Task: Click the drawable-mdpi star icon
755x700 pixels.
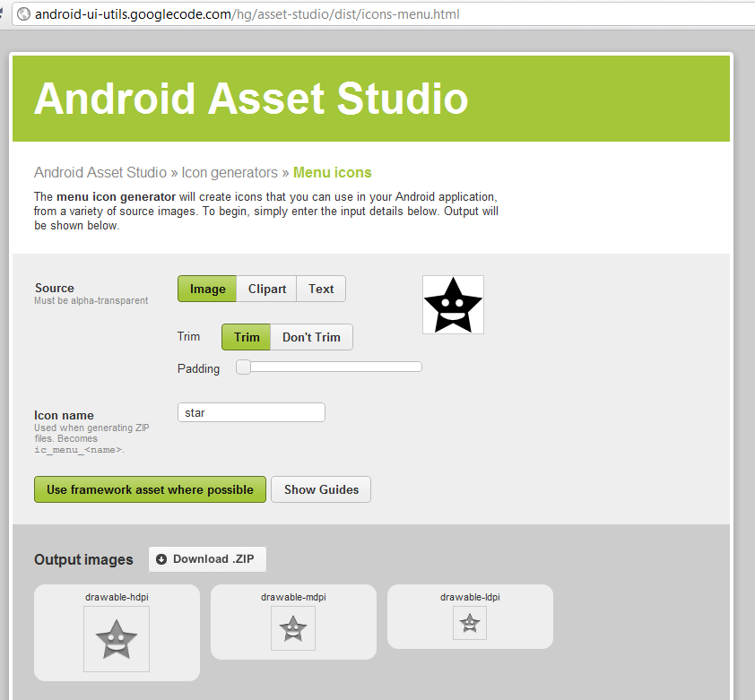Action: [292, 627]
